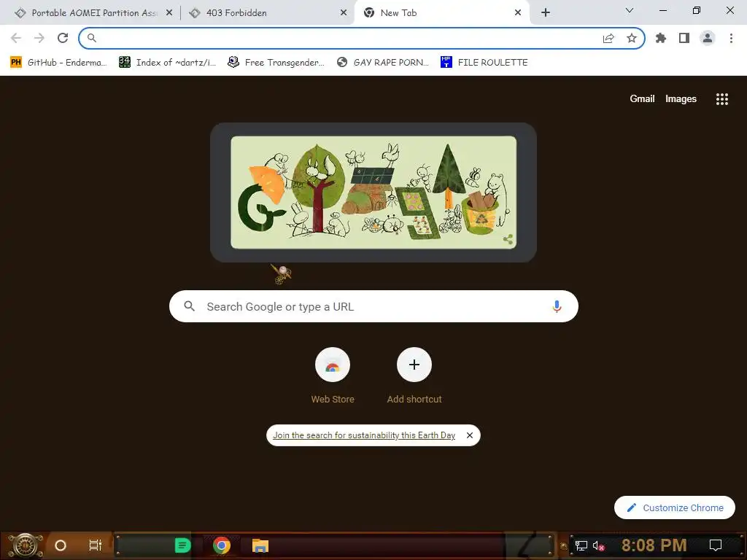
Task: Open the Earth Day Google doodle
Action: click(x=373, y=192)
